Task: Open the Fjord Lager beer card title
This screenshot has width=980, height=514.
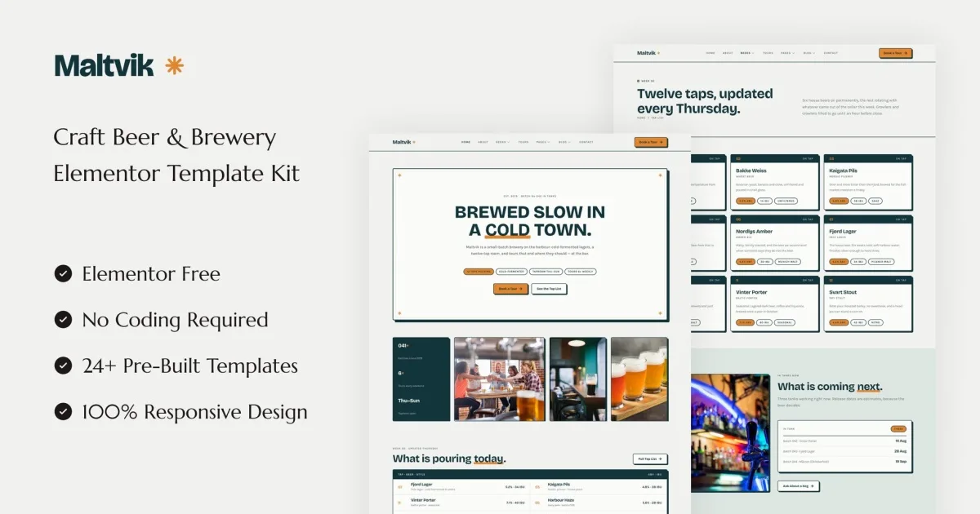Action: click(x=843, y=232)
